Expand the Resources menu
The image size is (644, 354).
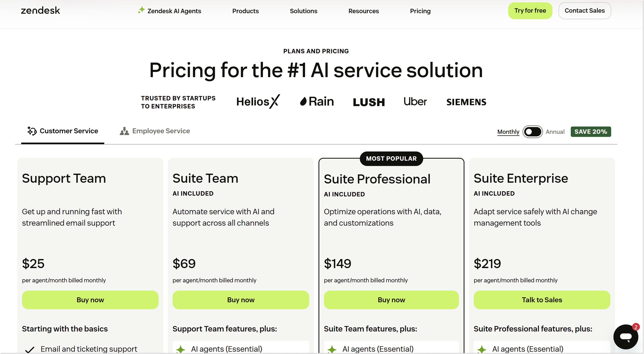tap(364, 11)
